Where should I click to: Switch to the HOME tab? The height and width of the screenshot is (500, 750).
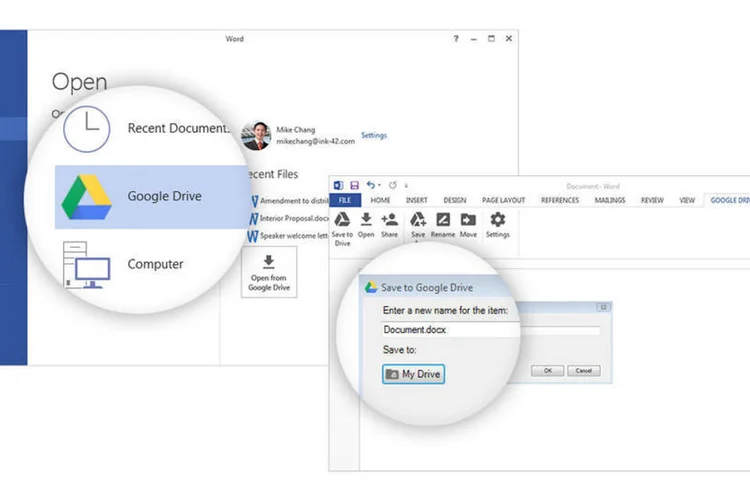380,200
